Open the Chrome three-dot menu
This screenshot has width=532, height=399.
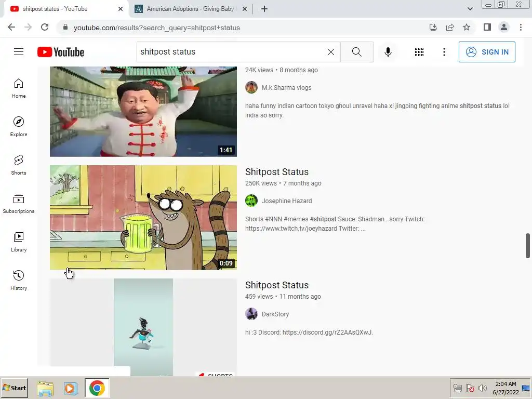click(x=521, y=28)
